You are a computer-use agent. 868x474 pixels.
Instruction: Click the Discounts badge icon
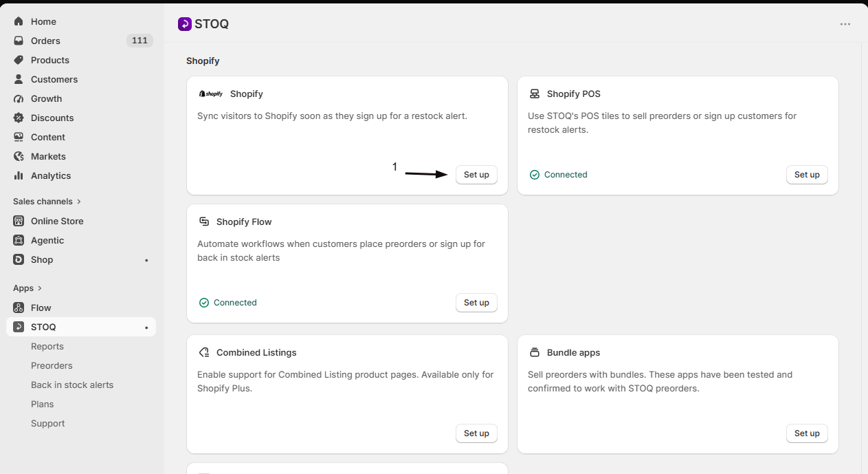point(19,118)
